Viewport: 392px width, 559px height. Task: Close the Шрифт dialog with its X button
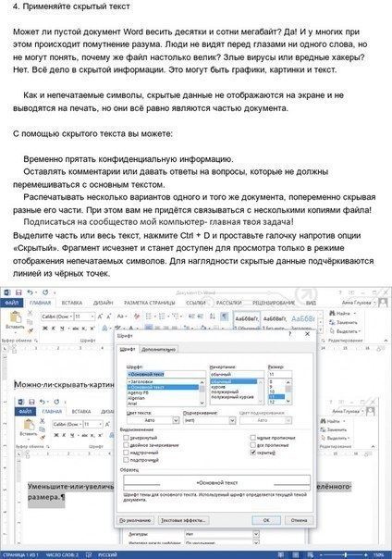click(308, 334)
